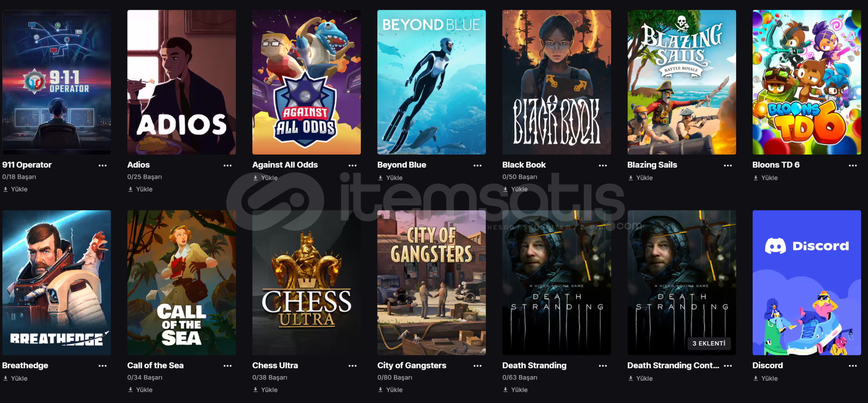Image resolution: width=868 pixels, height=403 pixels.
Task: Open more options for Chess Ultra
Action: (x=353, y=366)
